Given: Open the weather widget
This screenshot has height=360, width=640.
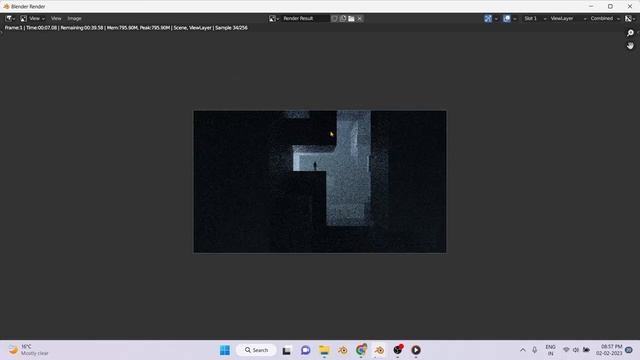Looking at the screenshot, I should point(29,350).
